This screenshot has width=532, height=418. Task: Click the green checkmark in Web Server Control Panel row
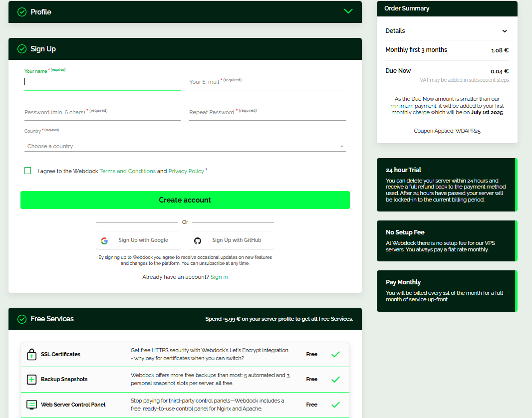pyautogui.click(x=335, y=405)
